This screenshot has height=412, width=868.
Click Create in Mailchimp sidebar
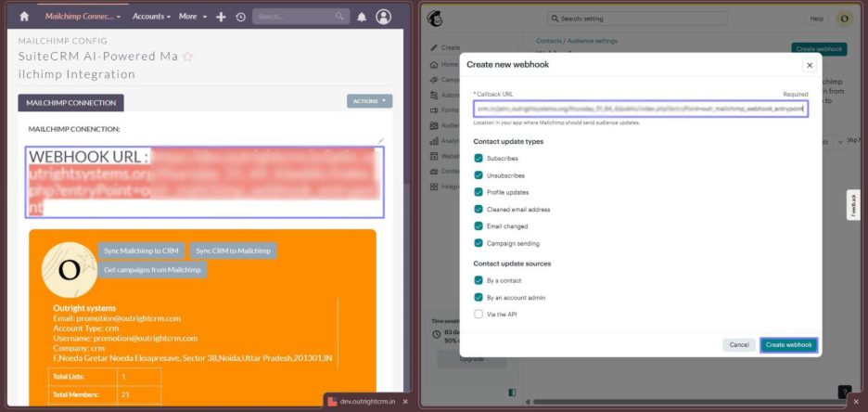(x=472, y=47)
